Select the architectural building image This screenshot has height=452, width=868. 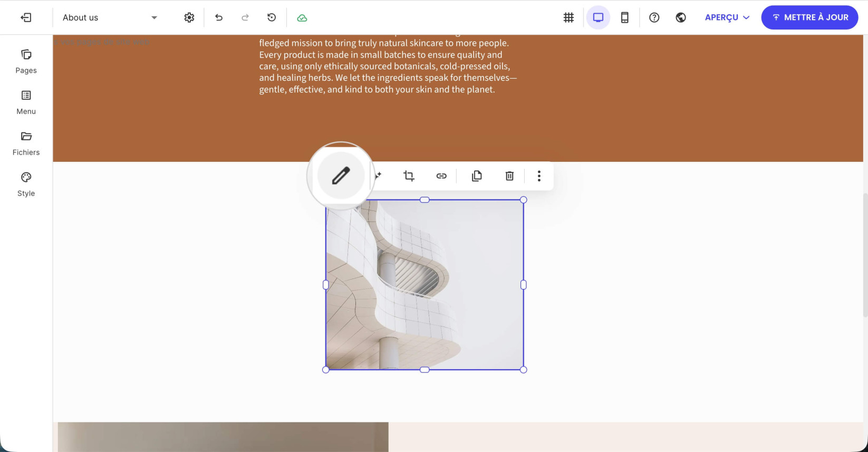coord(425,285)
